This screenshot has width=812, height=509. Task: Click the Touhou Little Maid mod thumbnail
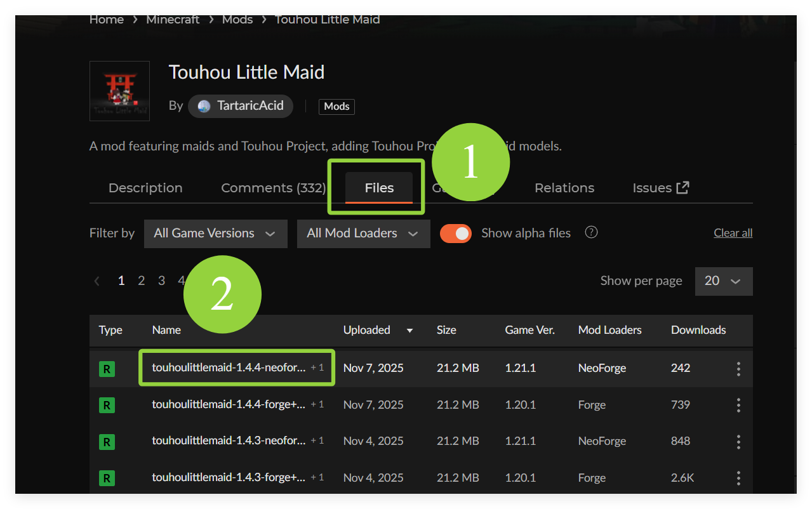[x=119, y=91]
